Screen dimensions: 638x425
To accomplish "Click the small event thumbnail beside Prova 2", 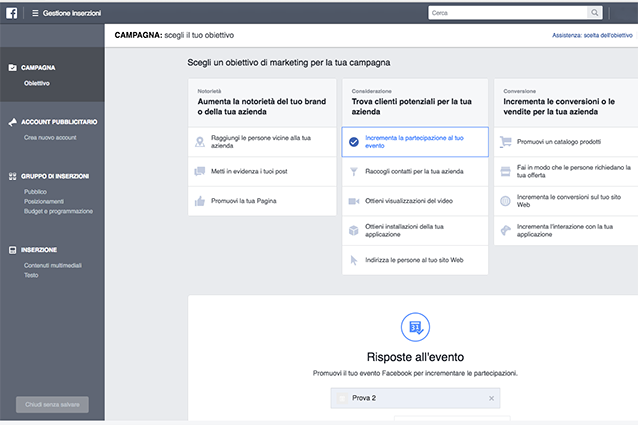I will [x=342, y=398].
